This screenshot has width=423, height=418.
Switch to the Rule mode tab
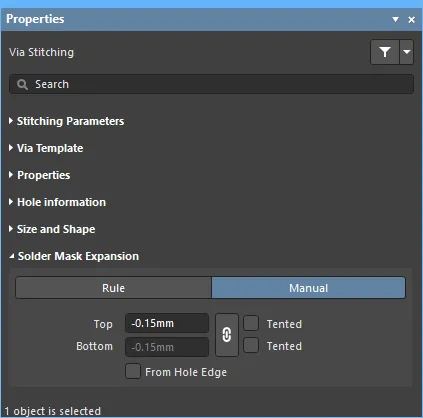pyautogui.click(x=113, y=288)
